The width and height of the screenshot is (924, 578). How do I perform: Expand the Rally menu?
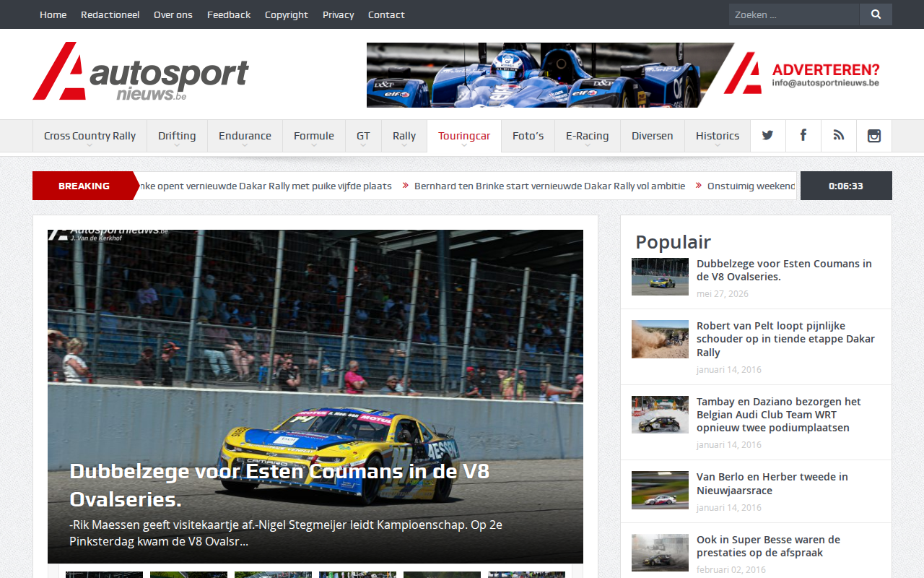(404, 136)
